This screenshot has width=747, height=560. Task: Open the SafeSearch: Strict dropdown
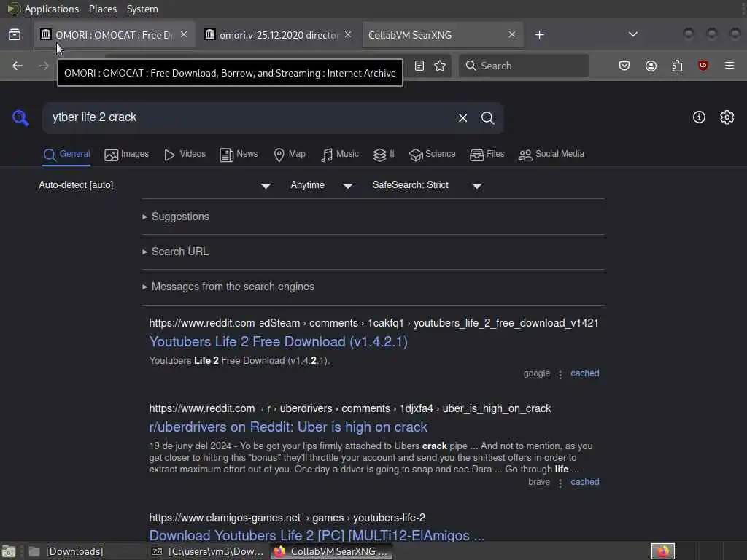coord(427,185)
